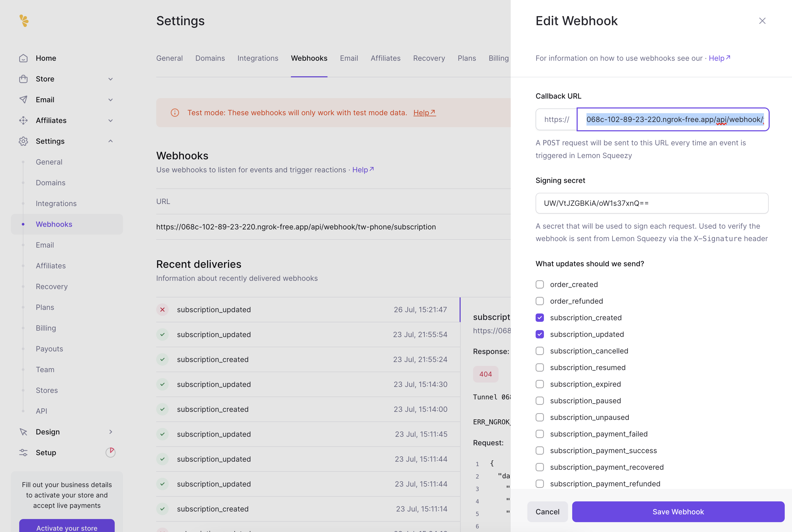Expand the Affiliates sidebar menu chevron
This screenshot has height=532, width=792.
tap(111, 120)
